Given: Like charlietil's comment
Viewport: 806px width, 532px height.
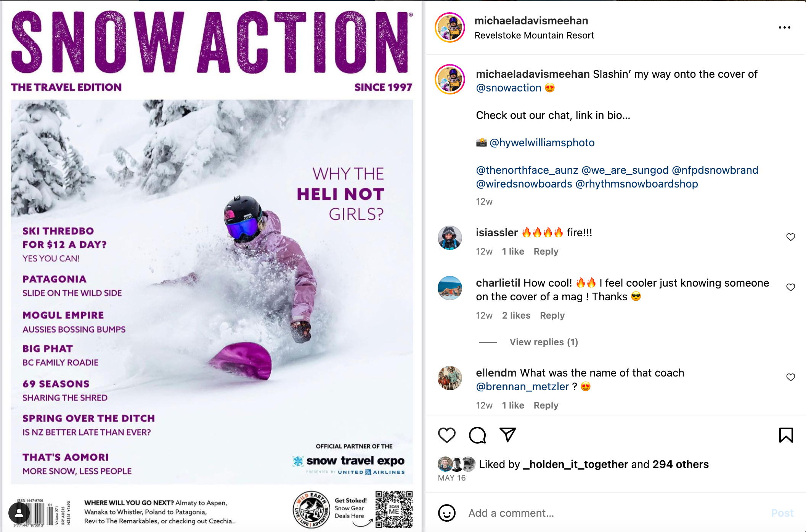Looking at the screenshot, I should pyautogui.click(x=790, y=287).
